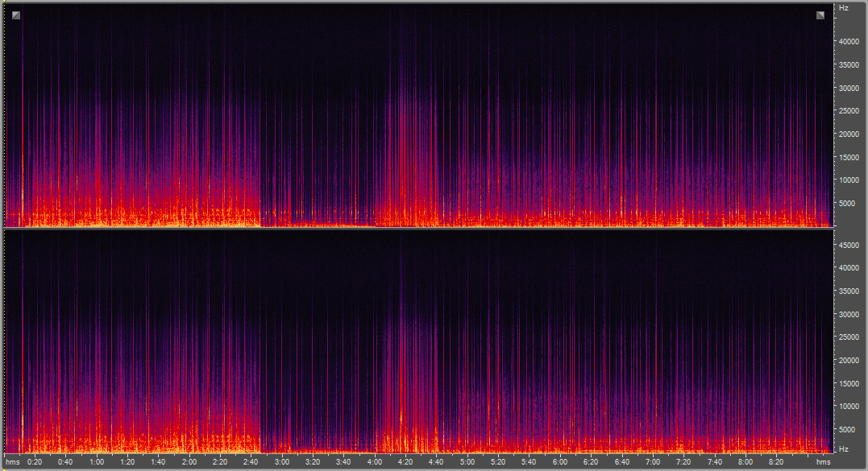Click 7:40 on the time ruler
This screenshot has width=868, height=471.
(x=715, y=462)
